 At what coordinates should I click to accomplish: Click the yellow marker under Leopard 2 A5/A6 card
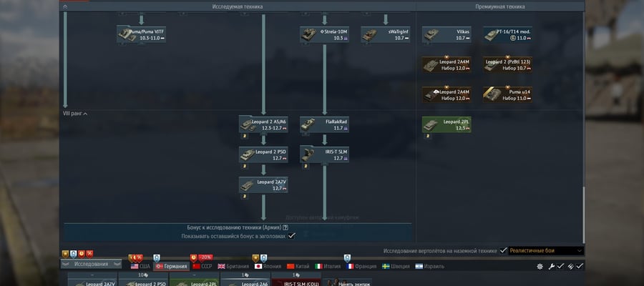244,137
